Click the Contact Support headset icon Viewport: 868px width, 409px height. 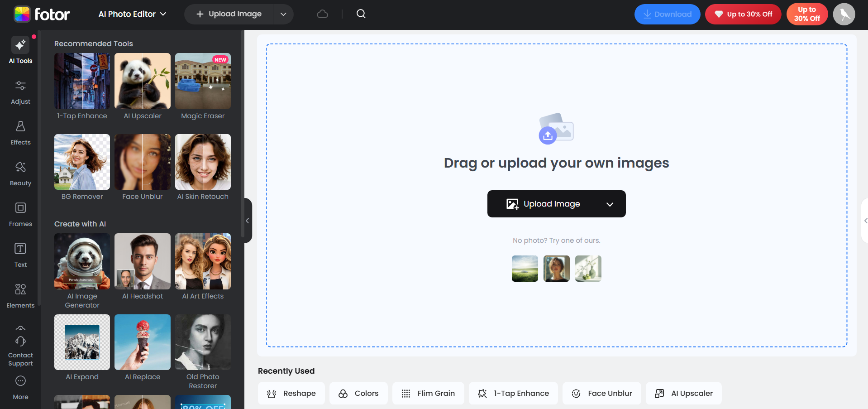click(20, 341)
